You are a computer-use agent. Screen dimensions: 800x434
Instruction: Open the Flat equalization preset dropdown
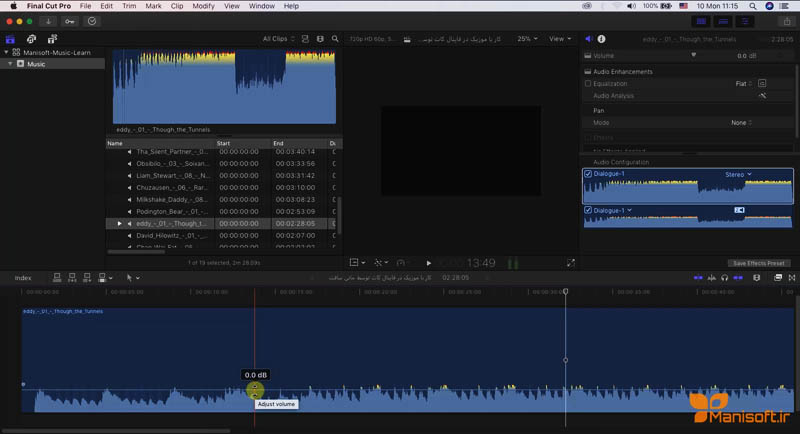(744, 84)
